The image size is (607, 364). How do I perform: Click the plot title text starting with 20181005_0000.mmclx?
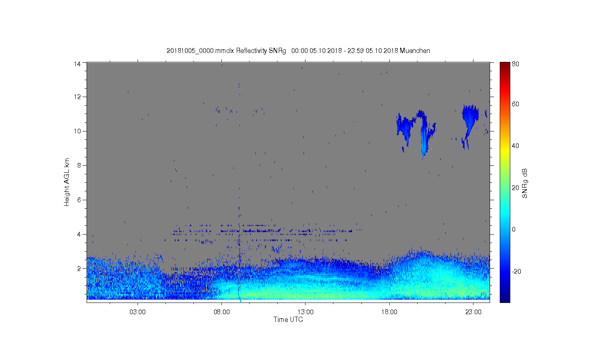tap(298, 51)
